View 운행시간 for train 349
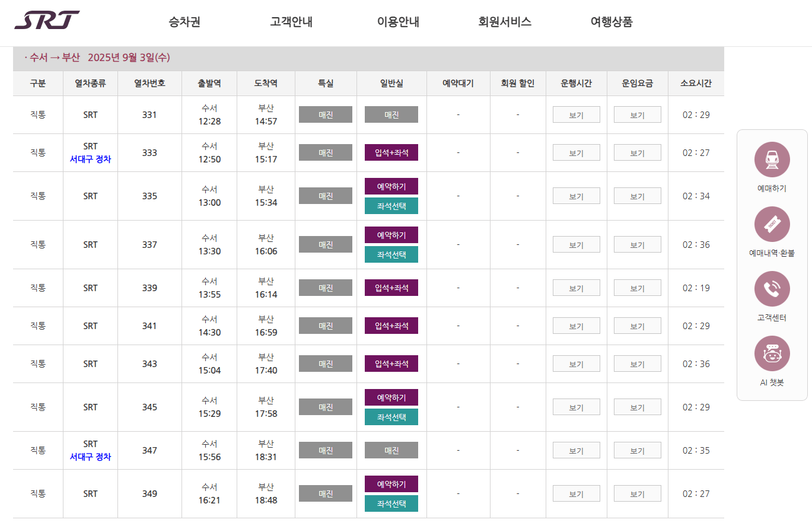 coord(577,493)
